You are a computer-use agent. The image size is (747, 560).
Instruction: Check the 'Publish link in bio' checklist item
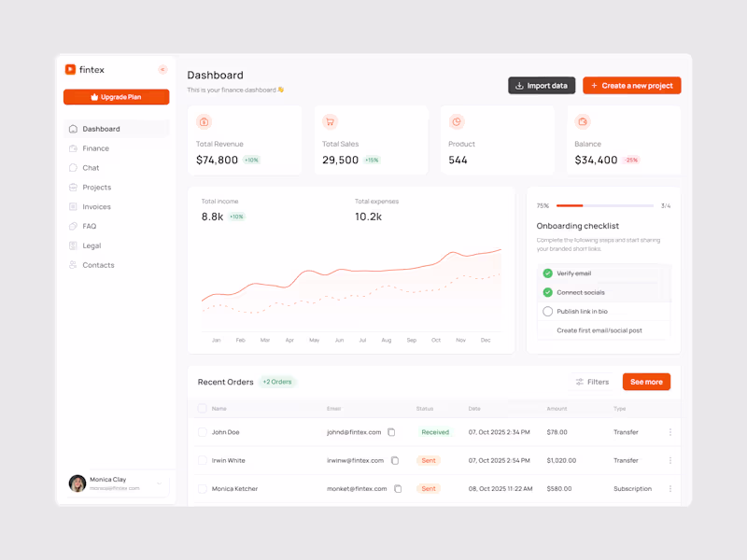point(550,312)
